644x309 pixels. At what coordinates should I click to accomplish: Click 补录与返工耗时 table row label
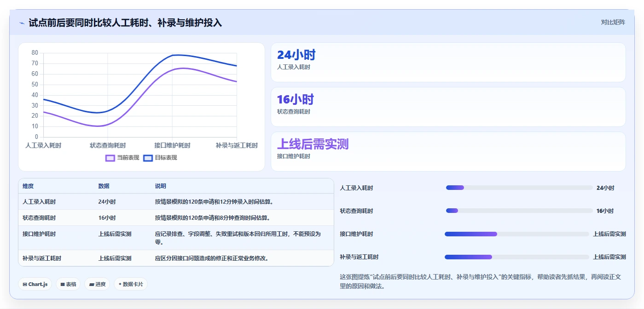42,258
